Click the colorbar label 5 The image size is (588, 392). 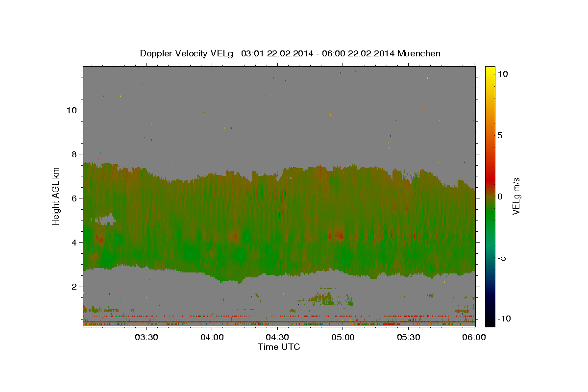(501, 135)
